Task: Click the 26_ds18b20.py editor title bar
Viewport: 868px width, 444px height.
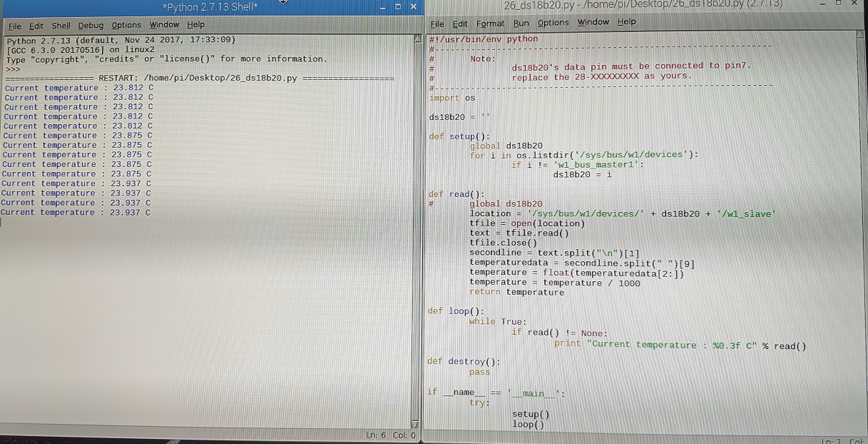Action: point(642,5)
